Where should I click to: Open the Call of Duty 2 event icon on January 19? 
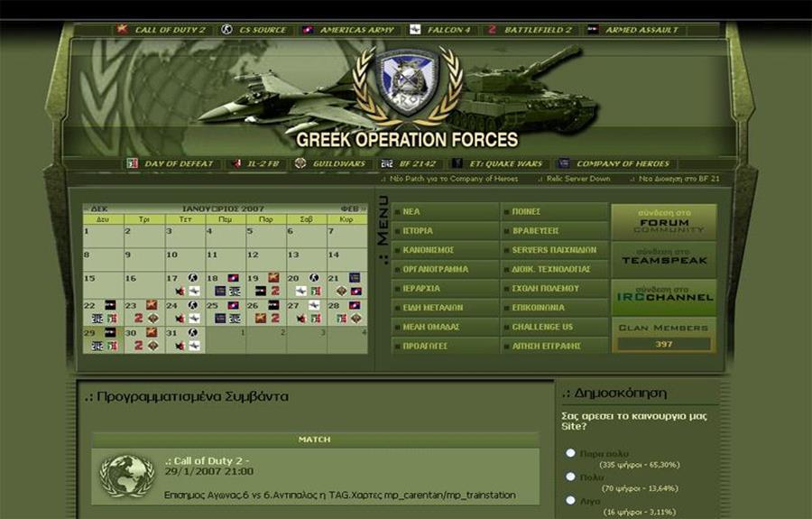point(273,278)
